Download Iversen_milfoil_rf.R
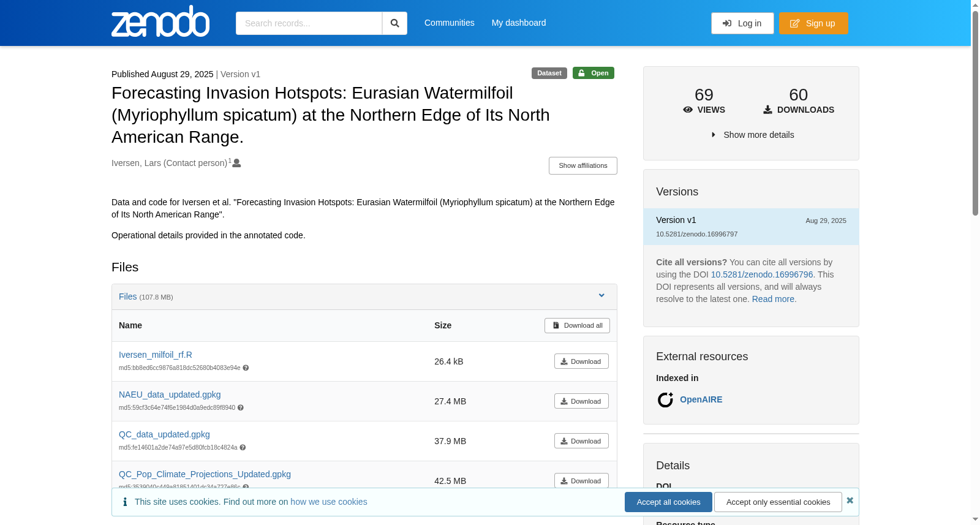 (581, 361)
